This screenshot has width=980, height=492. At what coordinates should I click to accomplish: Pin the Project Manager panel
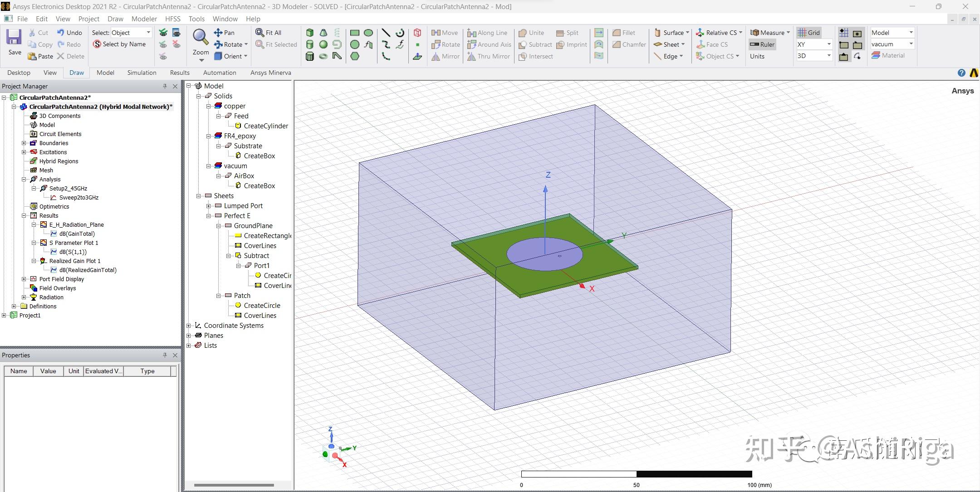pos(164,86)
